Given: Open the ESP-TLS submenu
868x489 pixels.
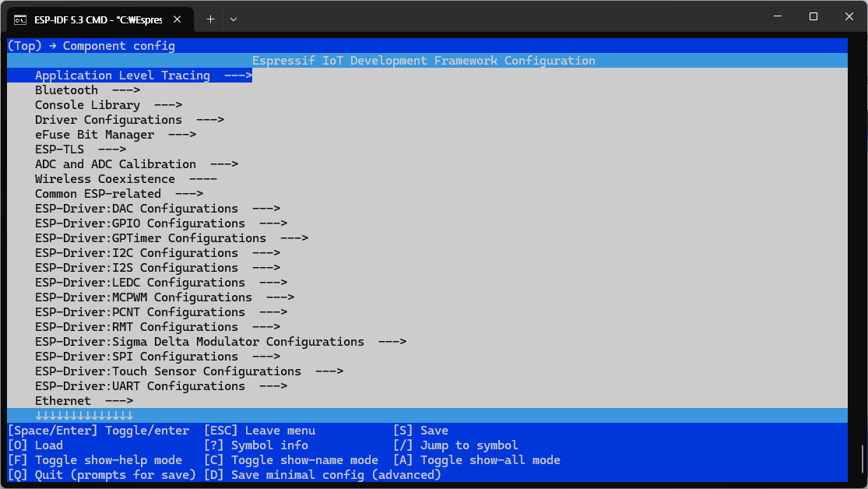Looking at the screenshot, I should click(81, 150).
